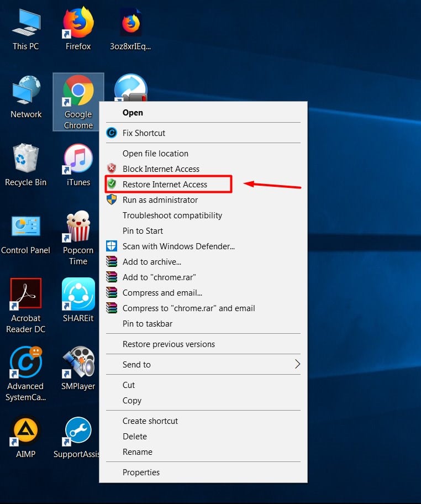
Task: Select the Firefox shortcut icon
Action: pos(78,22)
